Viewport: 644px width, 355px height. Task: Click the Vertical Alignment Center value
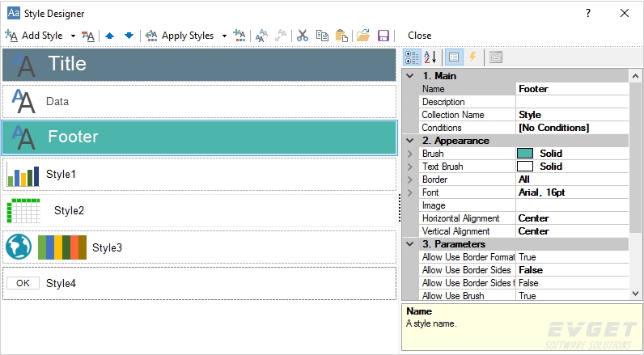coord(572,231)
